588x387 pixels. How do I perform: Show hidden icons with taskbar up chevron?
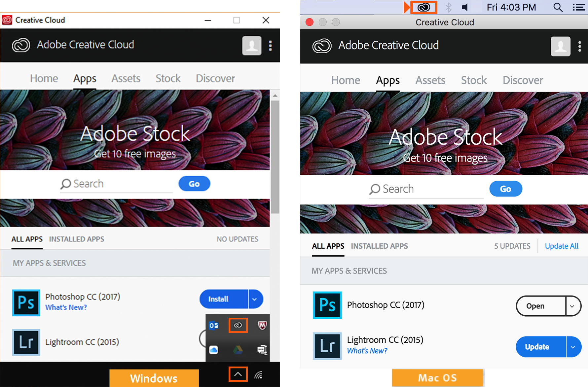pyautogui.click(x=238, y=374)
